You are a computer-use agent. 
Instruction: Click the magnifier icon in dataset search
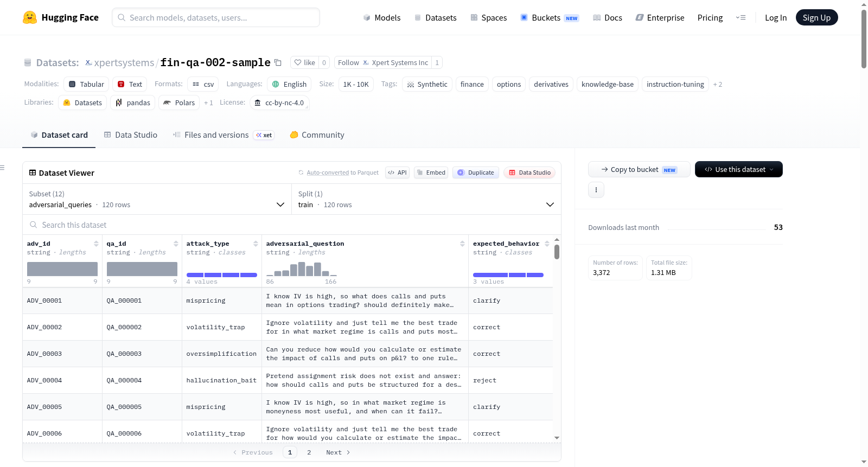coord(34,225)
